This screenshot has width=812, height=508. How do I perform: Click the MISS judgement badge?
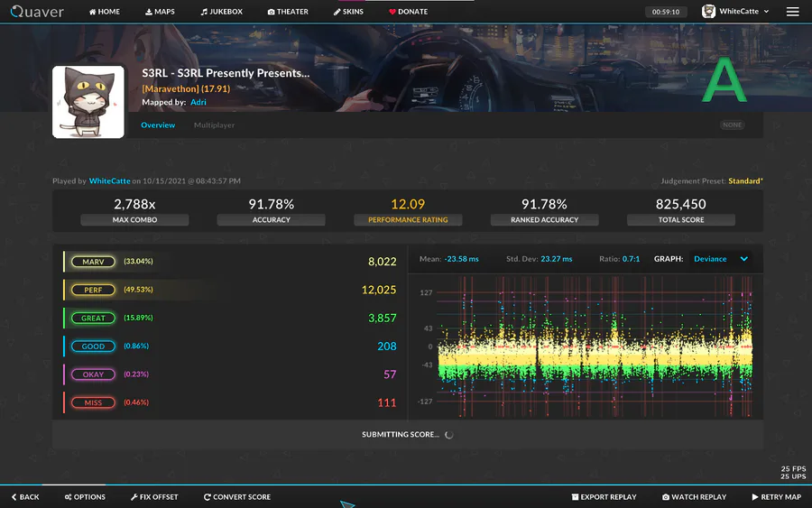(93, 402)
